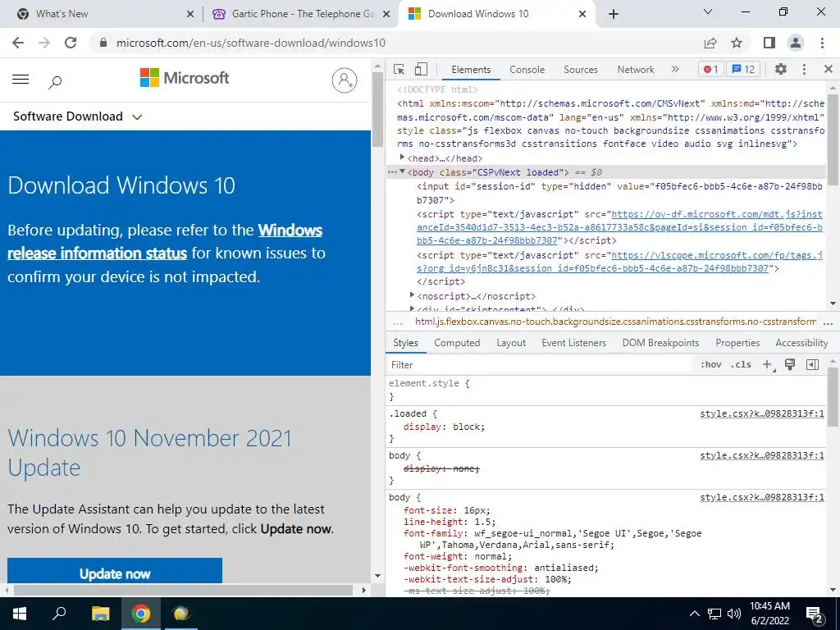Image resolution: width=840 pixels, height=630 pixels.
Task: Click the Microsoft logo
Action: pyautogui.click(x=185, y=78)
